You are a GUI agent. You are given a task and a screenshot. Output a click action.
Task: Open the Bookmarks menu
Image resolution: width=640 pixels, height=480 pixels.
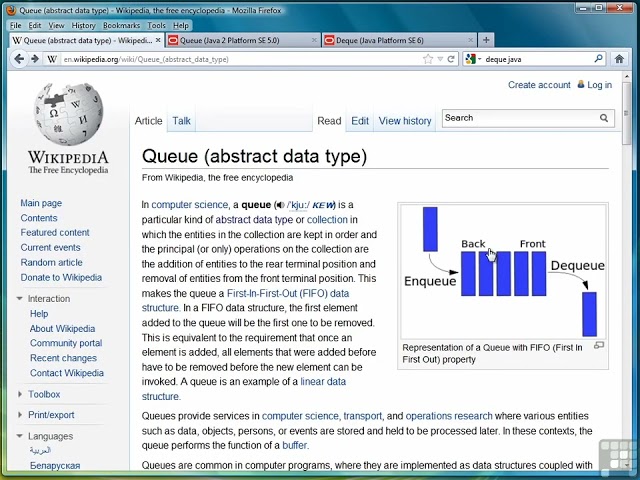click(121, 25)
